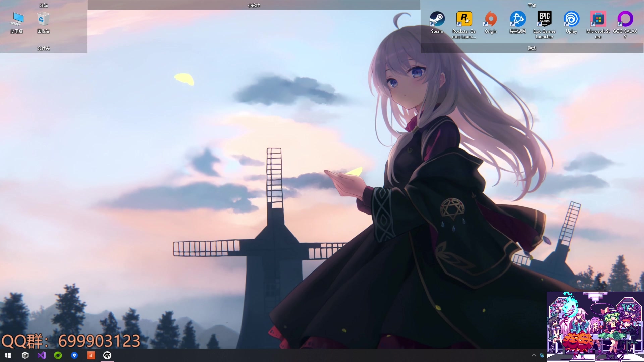Image resolution: width=644 pixels, height=362 pixels.
Task: Expand the system tray hidden icons arrow
Action: pos(534,355)
